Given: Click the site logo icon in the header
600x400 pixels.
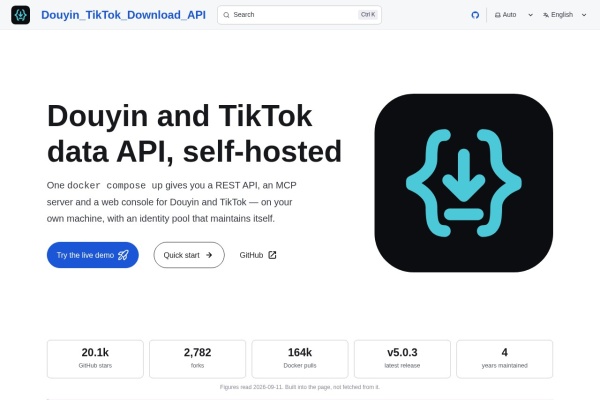Looking at the screenshot, I should [x=21, y=15].
